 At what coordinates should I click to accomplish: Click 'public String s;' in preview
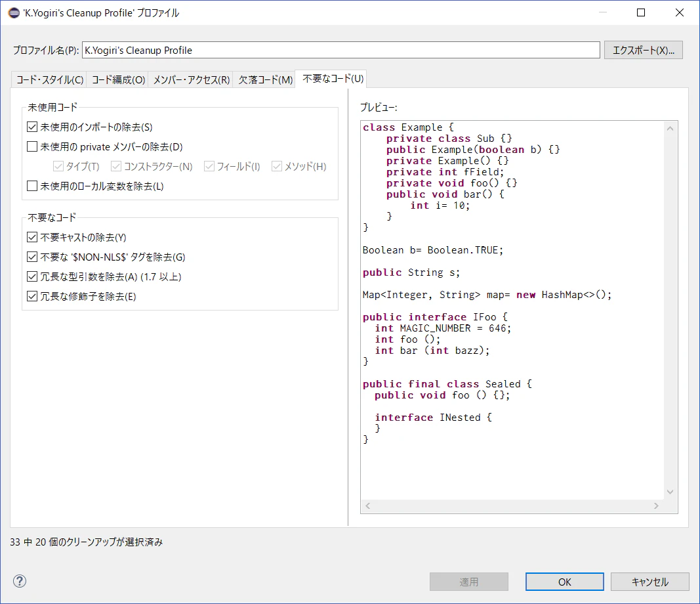coord(411,272)
